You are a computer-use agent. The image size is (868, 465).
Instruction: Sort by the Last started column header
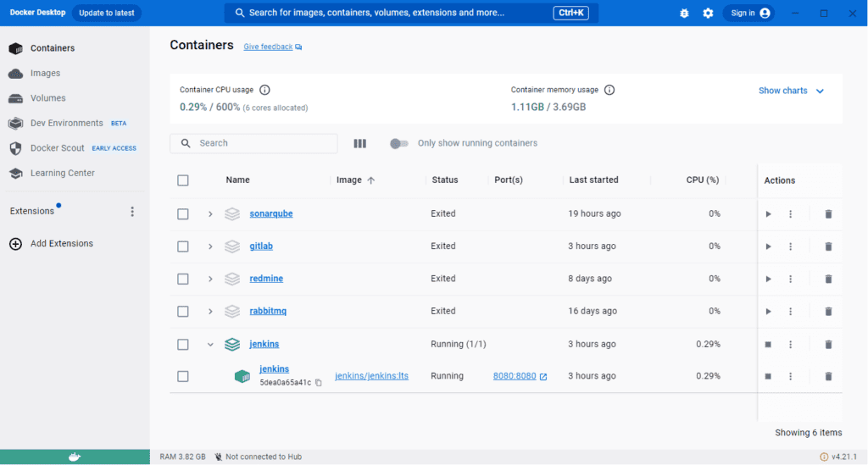coord(593,180)
